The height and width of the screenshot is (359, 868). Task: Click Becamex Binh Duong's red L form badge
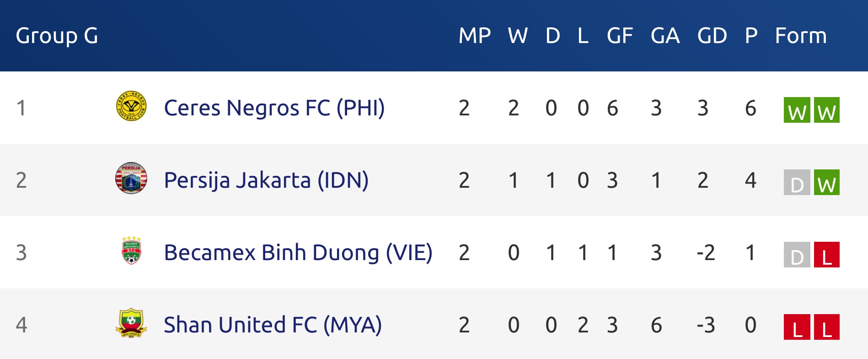(x=827, y=255)
